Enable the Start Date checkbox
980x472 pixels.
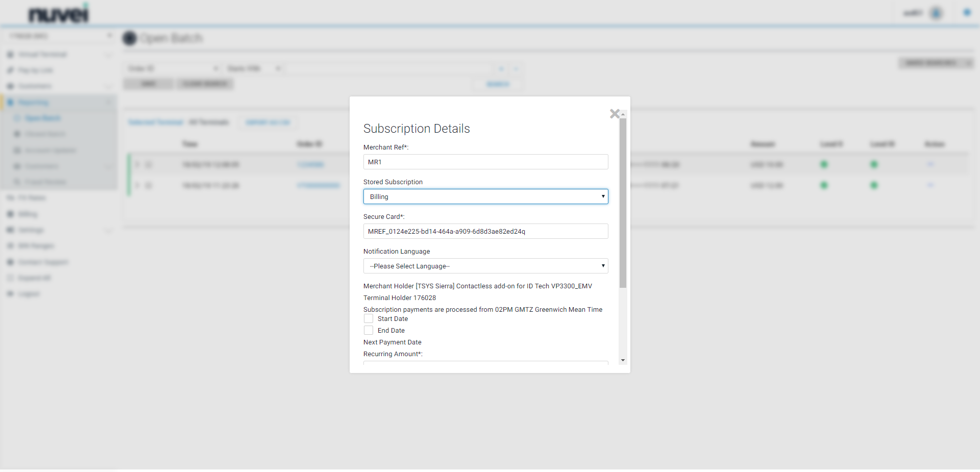369,318
